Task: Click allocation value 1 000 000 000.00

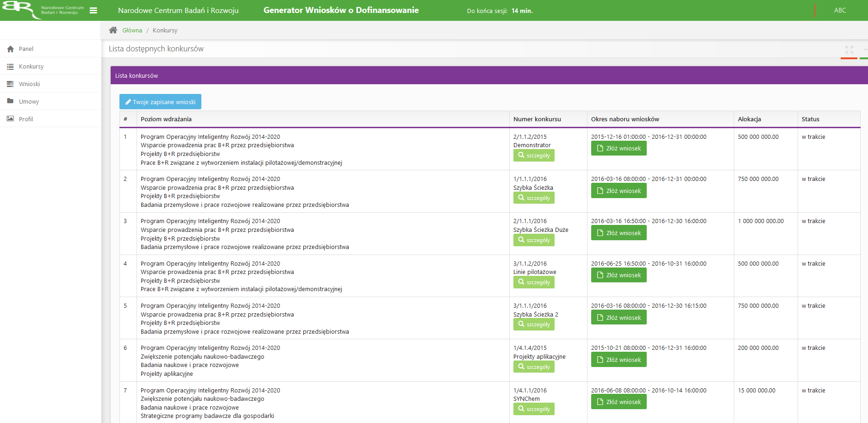Action: pyautogui.click(x=761, y=221)
